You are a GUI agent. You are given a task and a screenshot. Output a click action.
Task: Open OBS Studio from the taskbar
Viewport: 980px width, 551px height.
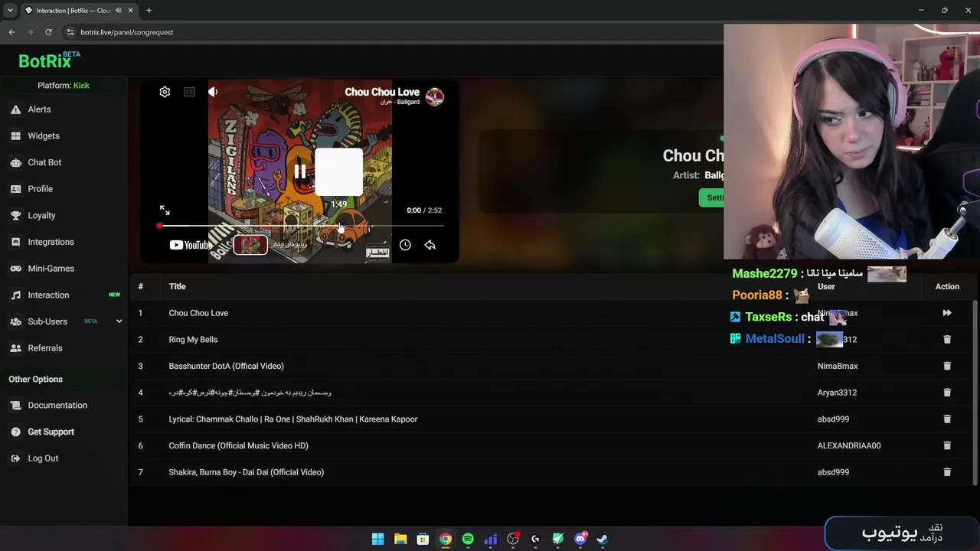pos(513,539)
